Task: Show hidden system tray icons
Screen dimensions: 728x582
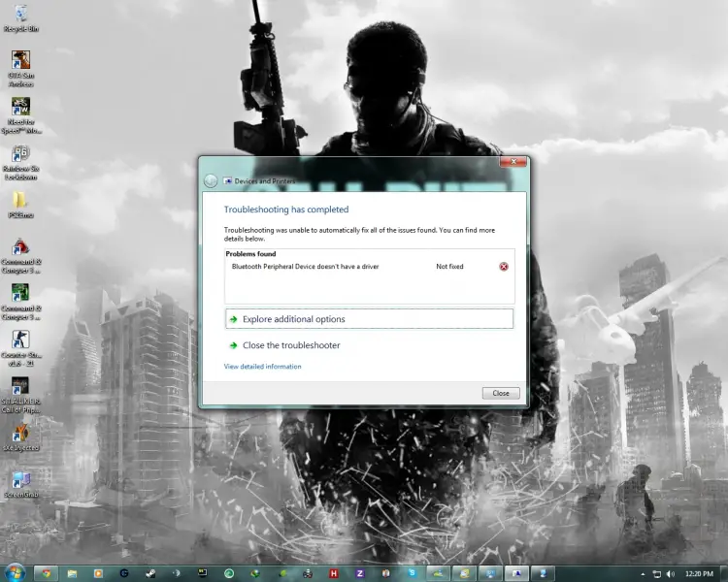Action: [643, 574]
